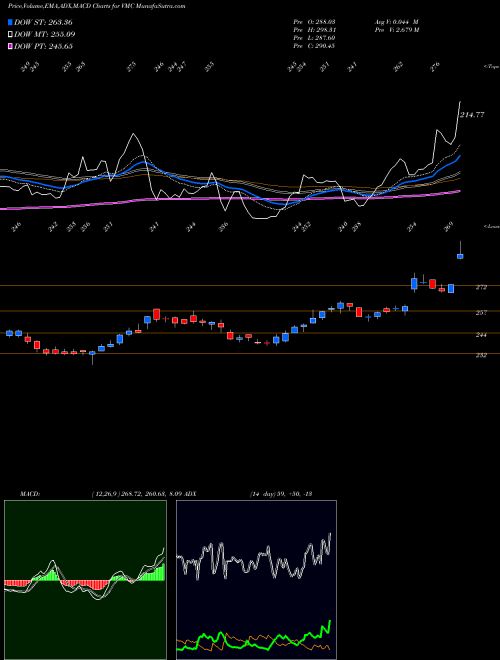Click the '(14 day) 59, +30, -18' ADX values
The height and width of the screenshot is (660, 500).
(x=281, y=494)
